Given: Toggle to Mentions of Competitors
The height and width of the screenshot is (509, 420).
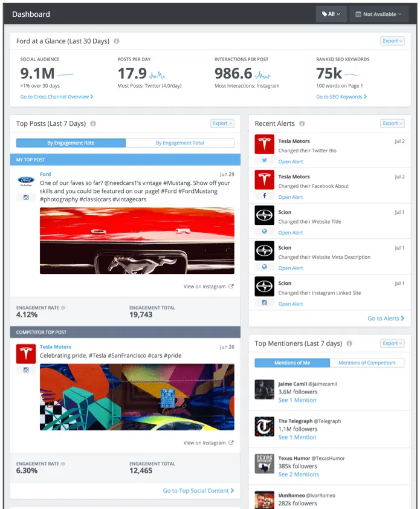Looking at the screenshot, I should click(x=367, y=363).
